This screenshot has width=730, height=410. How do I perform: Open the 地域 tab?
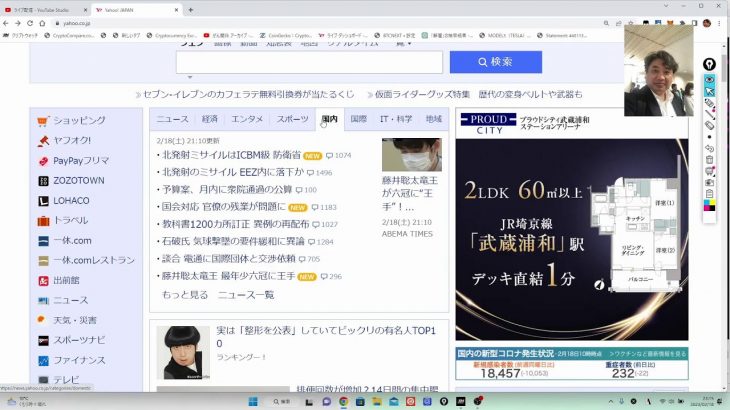433,119
